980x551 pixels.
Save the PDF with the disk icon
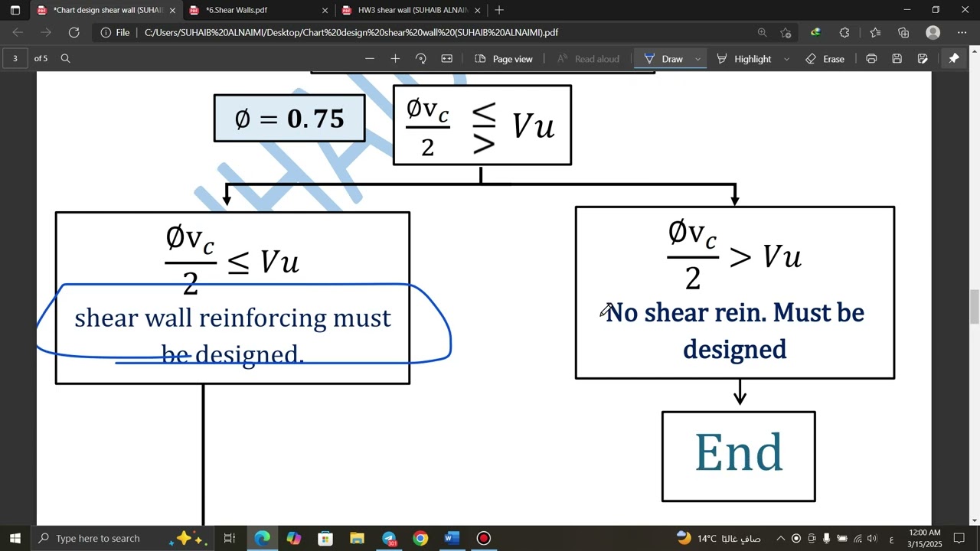pyautogui.click(x=897, y=59)
